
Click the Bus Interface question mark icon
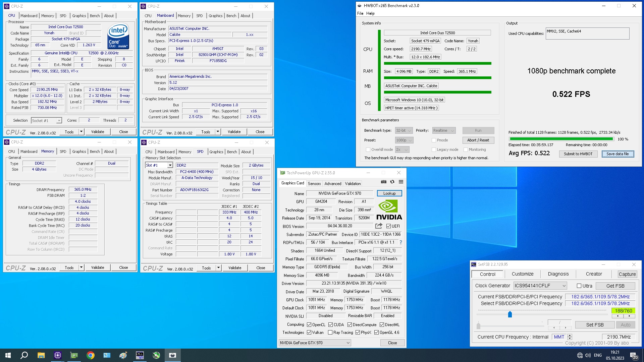pos(401,242)
